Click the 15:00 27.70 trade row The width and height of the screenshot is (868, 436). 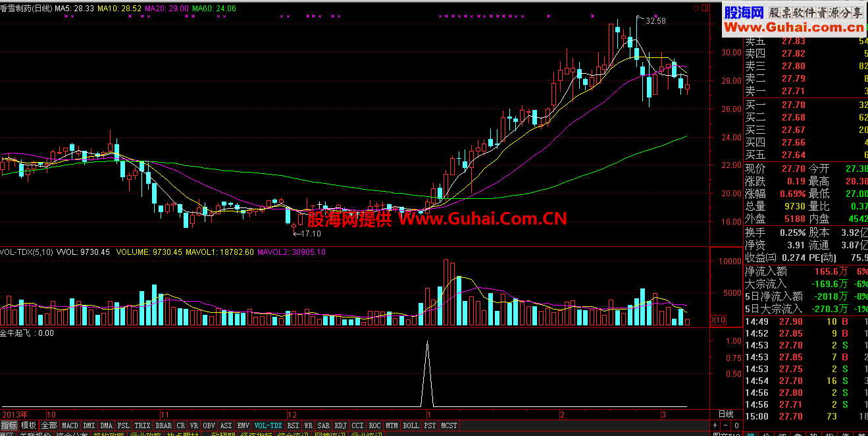pyautogui.click(x=805, y=416)
